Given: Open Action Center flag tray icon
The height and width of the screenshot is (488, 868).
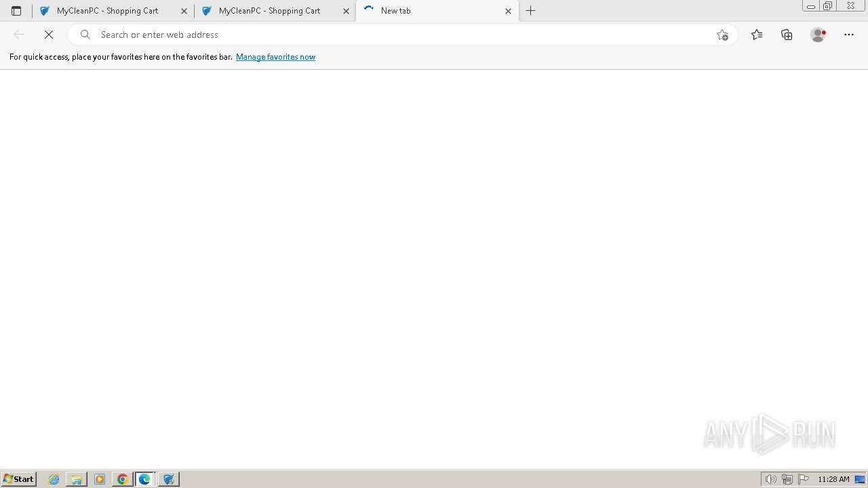Looking at the screenshot, I should [x=804, y=479].
